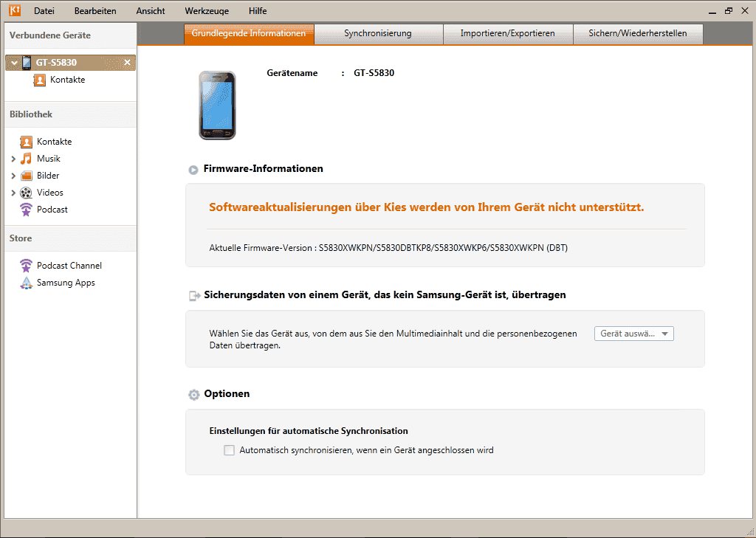This screenshot has width=756, height=538.
Task: Switch to the Sichern/Wiederherstellen tab
Action: coord(638,34)
